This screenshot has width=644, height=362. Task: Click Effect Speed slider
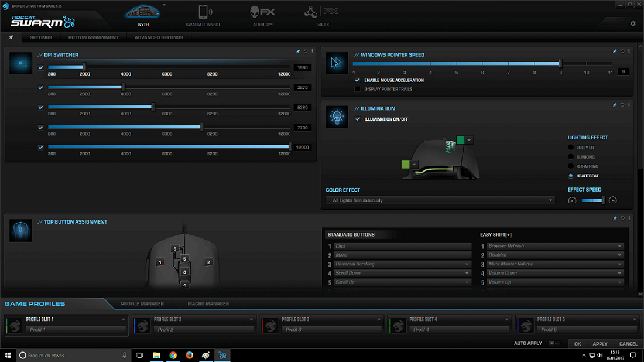[x=592, y=200]
